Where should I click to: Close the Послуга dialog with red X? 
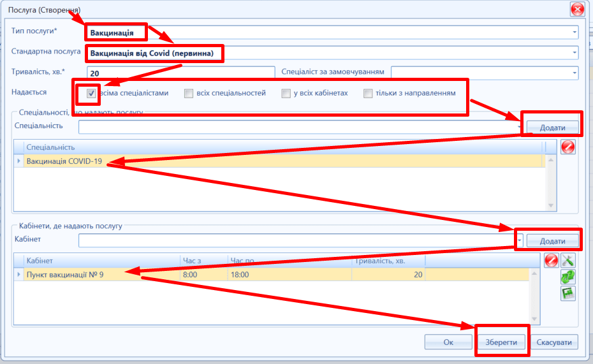(577, 10)
